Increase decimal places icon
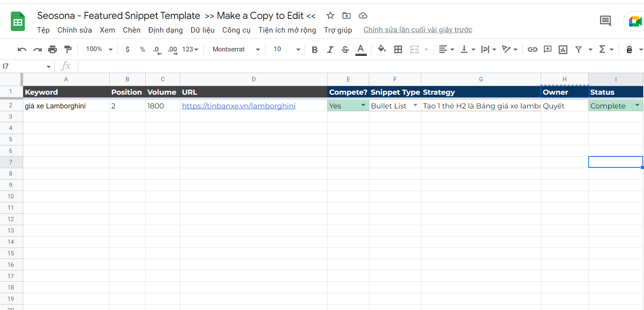Screen dimensions: 644x310 [x=172, y=50]
